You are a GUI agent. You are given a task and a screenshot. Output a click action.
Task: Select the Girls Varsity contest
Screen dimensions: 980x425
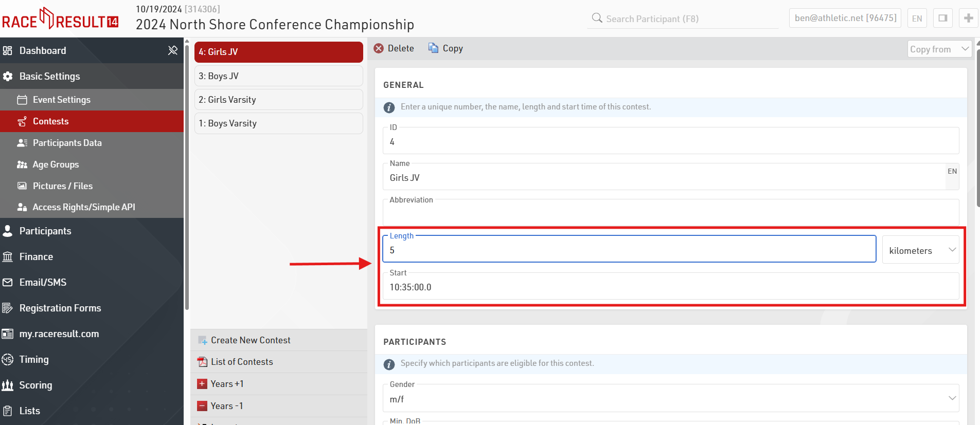click(x=278, y=100)
